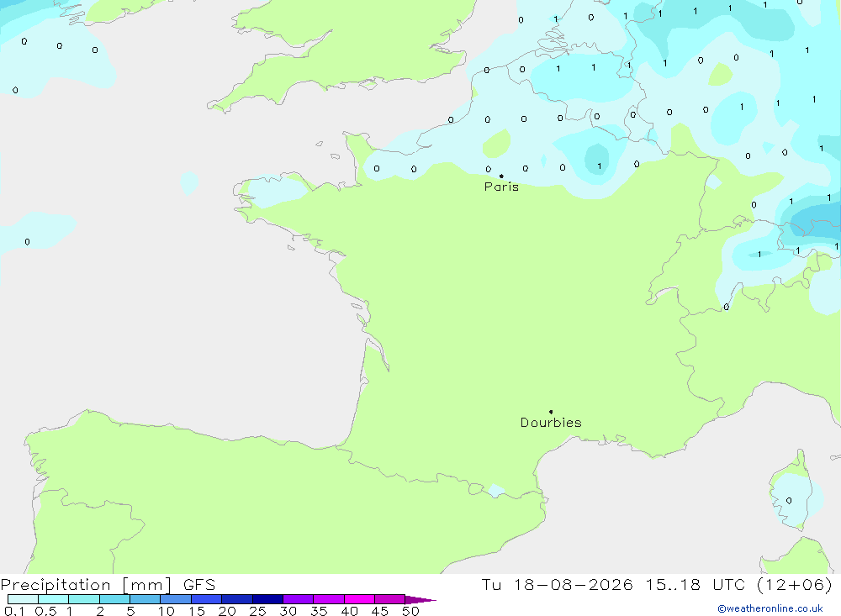841x616 pixels.
Task: Click the 1 mm value inside blue patch east of Paris
Action: pos(599,166)
